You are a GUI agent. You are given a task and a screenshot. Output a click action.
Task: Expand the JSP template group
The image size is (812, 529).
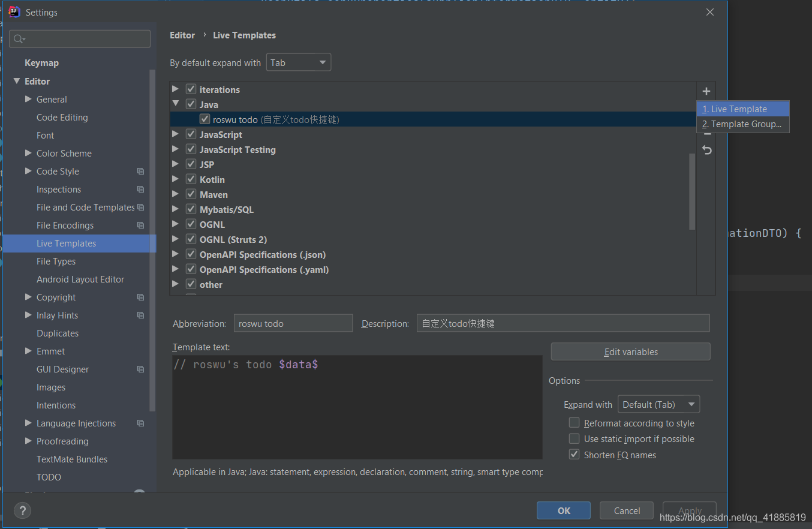[x=176, y=164]
